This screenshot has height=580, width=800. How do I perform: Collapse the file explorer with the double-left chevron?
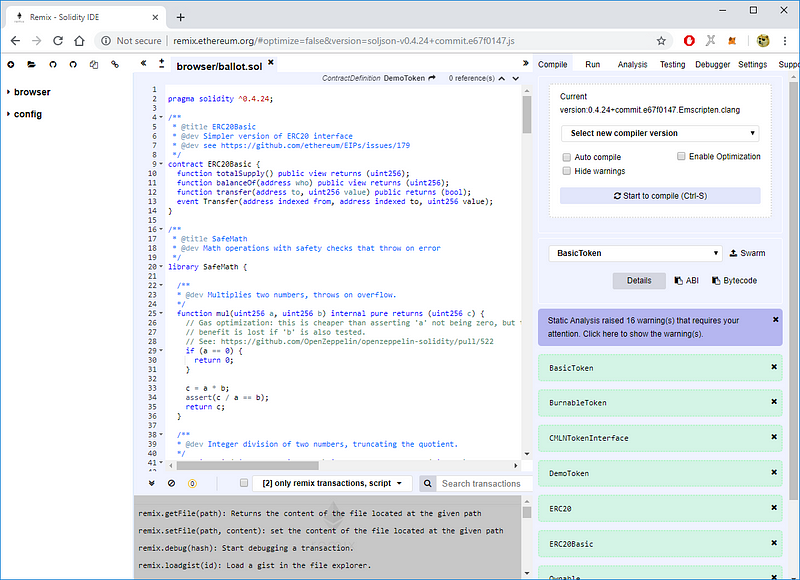143,63
